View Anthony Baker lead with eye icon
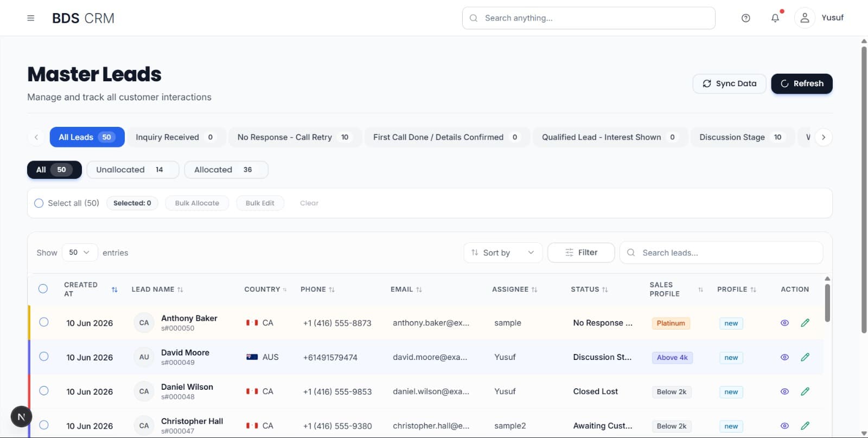The image size is (868, 438). (x=784, y=323)
